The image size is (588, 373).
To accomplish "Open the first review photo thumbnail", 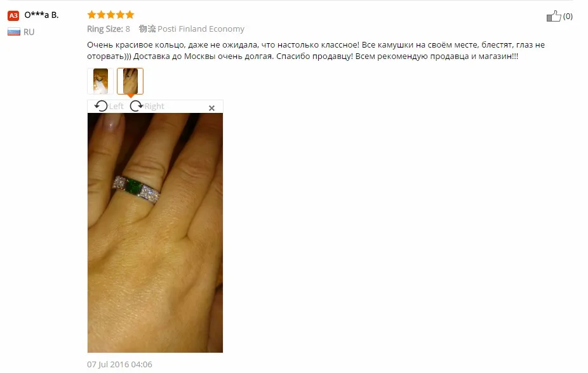I will tap(100, 81).
